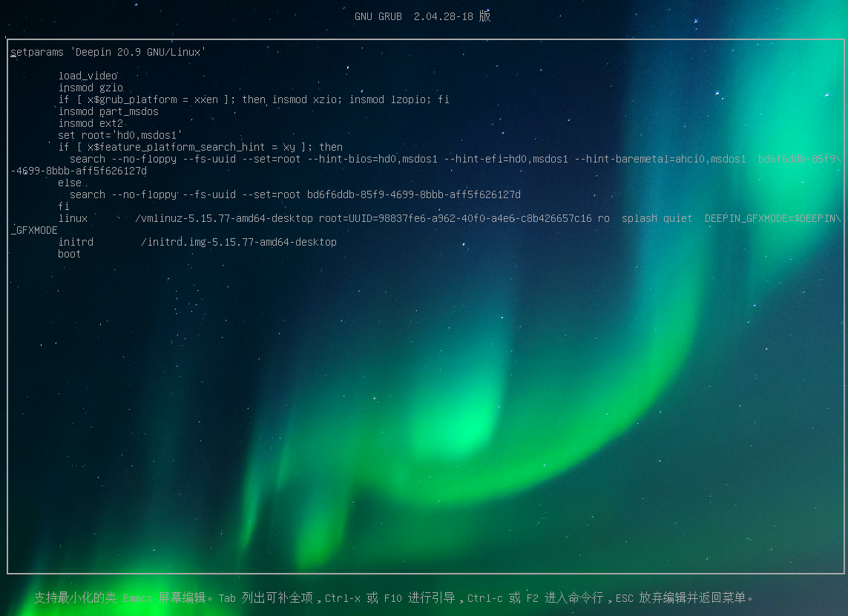848x616 pixels.
Task: Click the load_video line
Action: click(88, 76)
